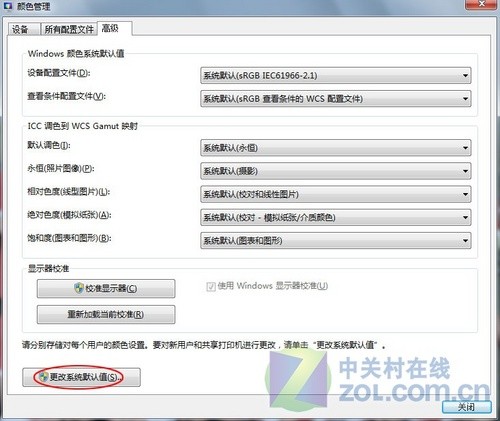Screen dimensions: 500x421
Task: Click the 显示器校准 group heading
Action: pos(48,268)
